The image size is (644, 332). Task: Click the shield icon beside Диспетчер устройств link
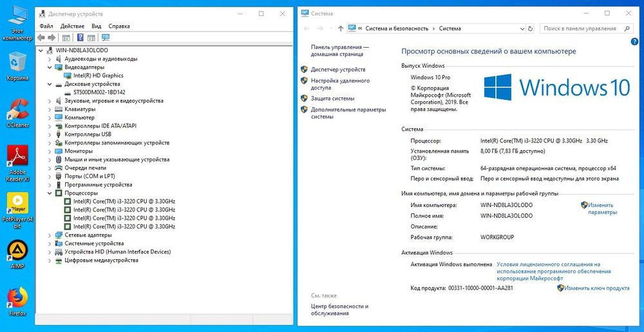[304, 70]
